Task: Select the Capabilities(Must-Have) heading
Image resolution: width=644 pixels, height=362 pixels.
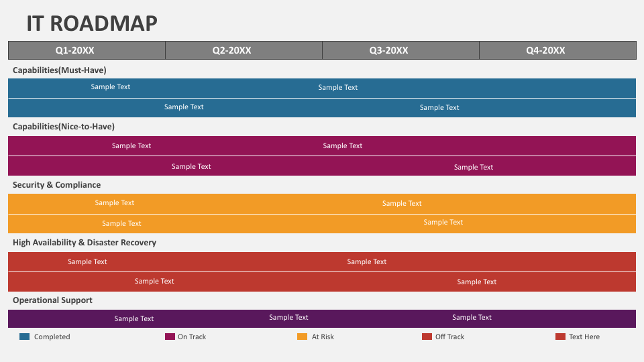Action: pyautogui.click(x=60, y=70)
